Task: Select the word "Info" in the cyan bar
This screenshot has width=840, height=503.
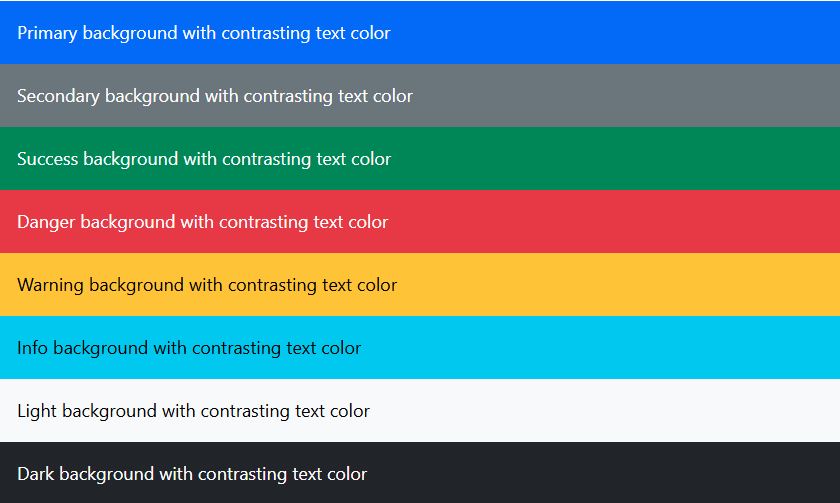Action: click(x=32, y=348)
